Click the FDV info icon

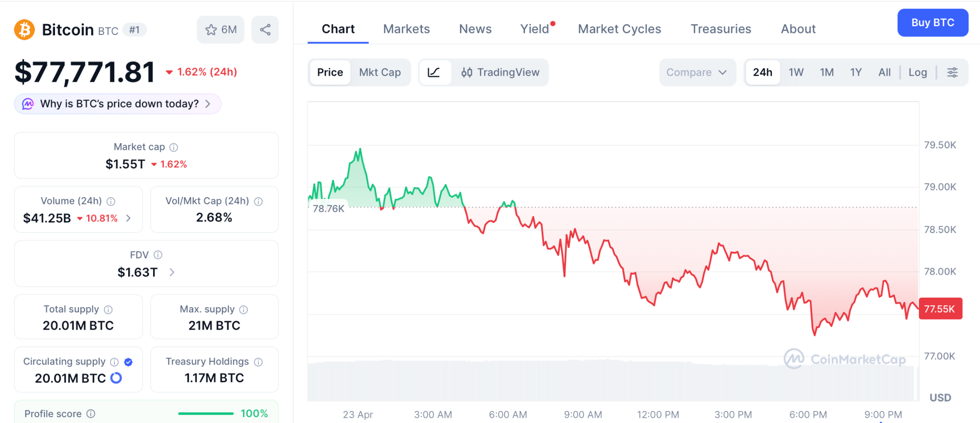pos(158,255)
